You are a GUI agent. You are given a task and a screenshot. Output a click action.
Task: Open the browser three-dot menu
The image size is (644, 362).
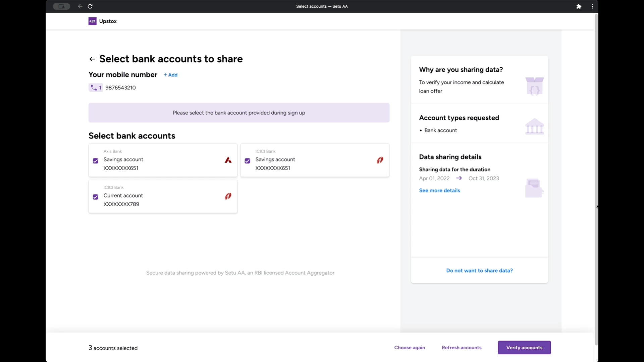[x=592, y=6]
